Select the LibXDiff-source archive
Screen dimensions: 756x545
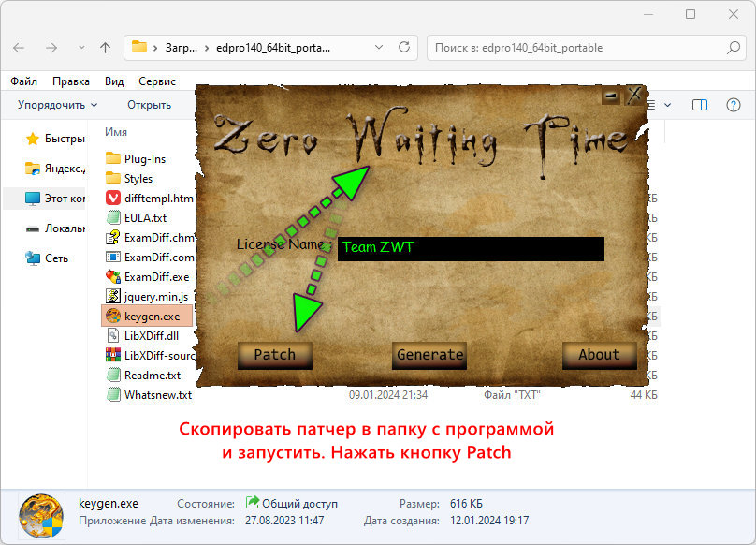pos(150,356)
